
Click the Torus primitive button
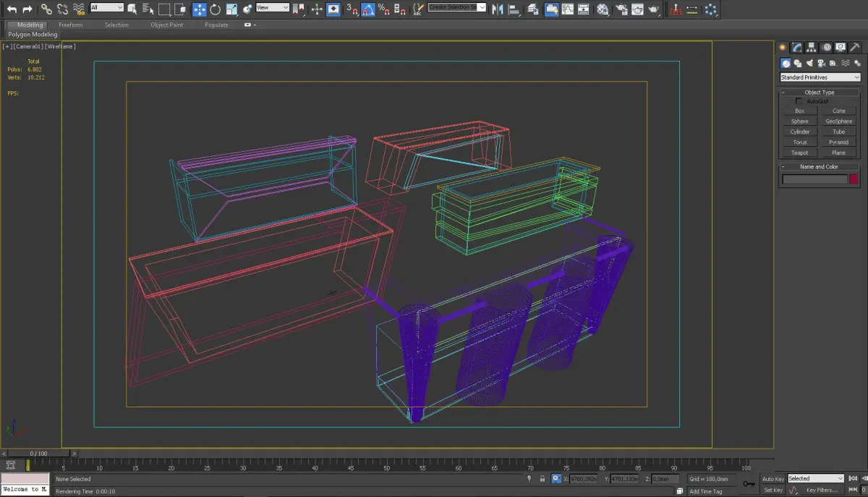[799, 143]
